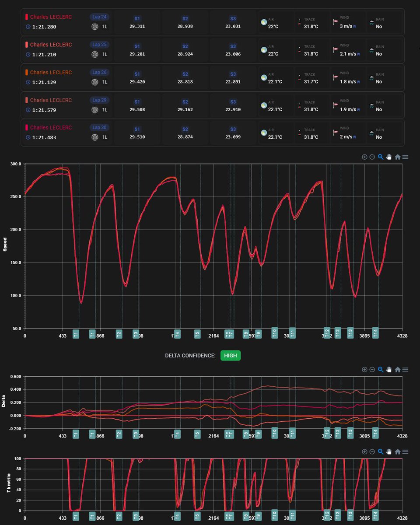
Task: Click the air weather icon in Lap 24 row
Action: pyautogui.click(x=264, y=22)
